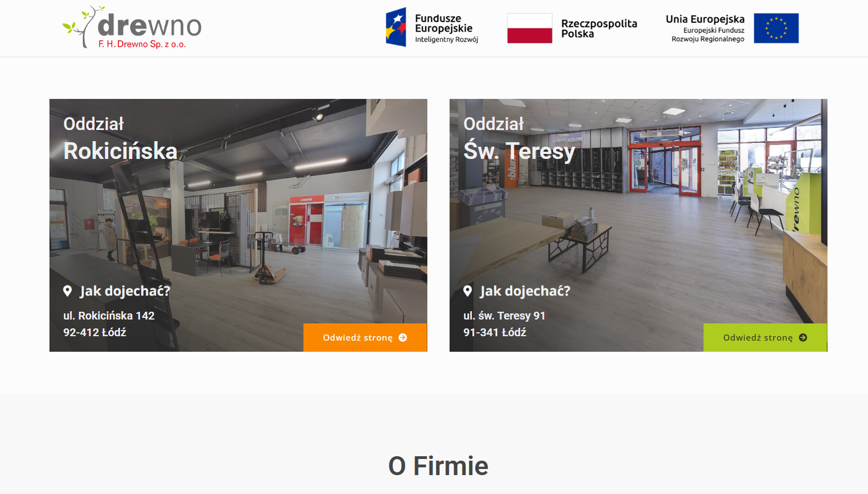Image resolution: width=868 pixels, height=494 pixels.
Task: Click the Fundusze Europejskie logo
Action: [x=432, y=27]
